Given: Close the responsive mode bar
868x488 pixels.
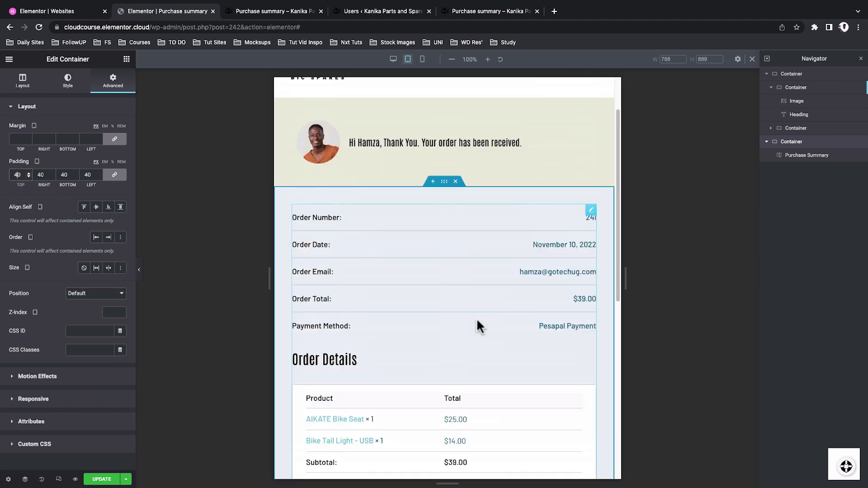Looking at the screenshot, I should click(x=752, y=59).
